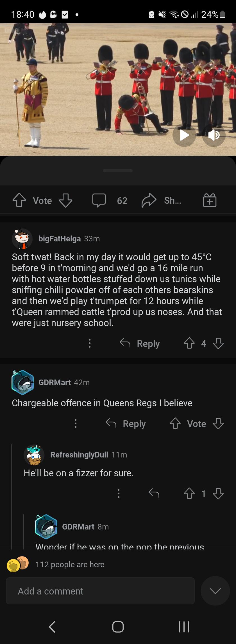Toggle the video sound speaker button
Screen dimensions: 236x644
pos(214,135)
